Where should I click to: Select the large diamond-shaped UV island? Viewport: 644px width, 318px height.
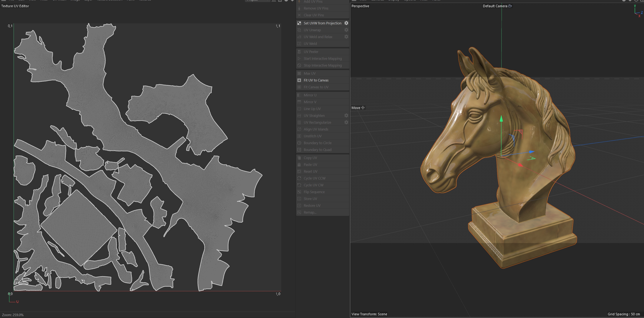pyautogui.click(x=79, y=228)
